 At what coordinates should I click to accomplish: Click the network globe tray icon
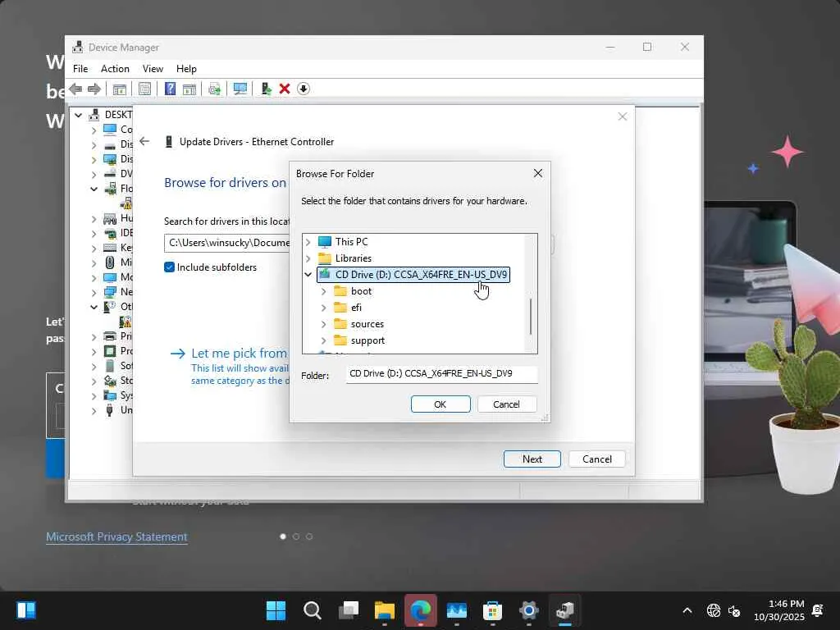(x=713, y=610)
